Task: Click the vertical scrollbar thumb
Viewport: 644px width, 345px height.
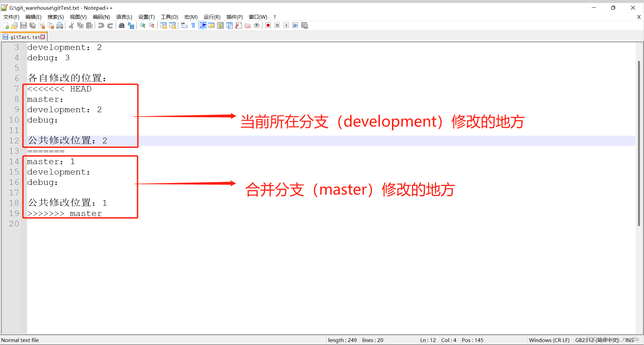Action: [639, 143]
